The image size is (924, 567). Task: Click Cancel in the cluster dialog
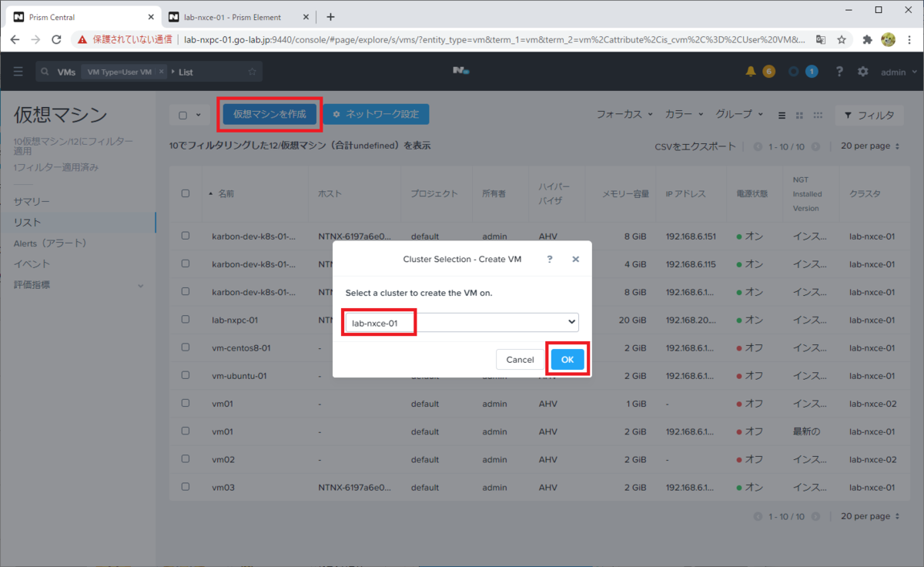click(x=520, y=359)
